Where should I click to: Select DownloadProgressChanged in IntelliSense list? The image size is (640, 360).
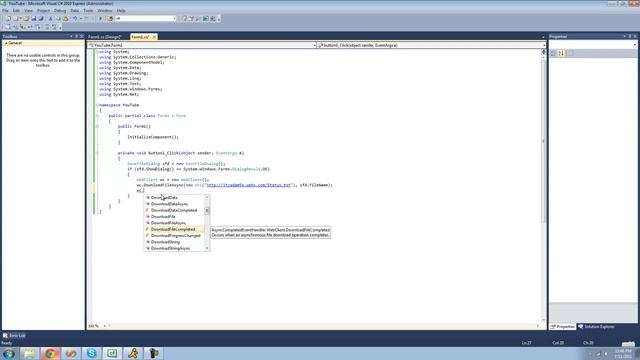click(174, 236)
